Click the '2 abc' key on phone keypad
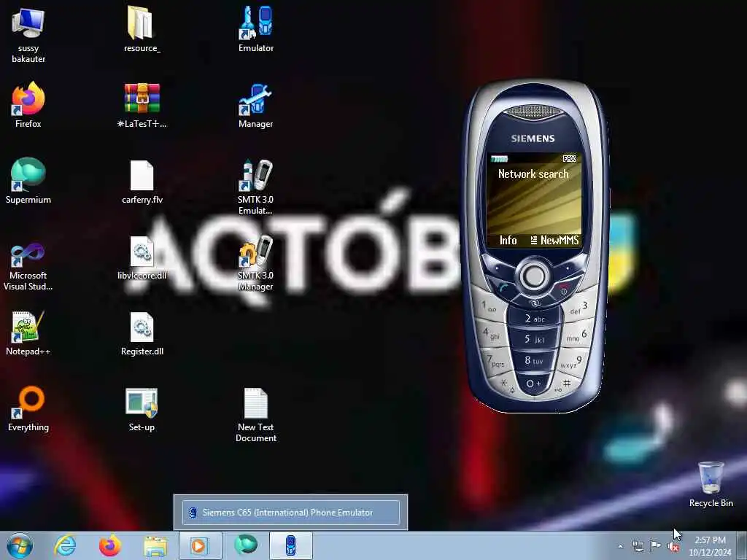Screen dimensions: 747x560 (x=534, y=319)
